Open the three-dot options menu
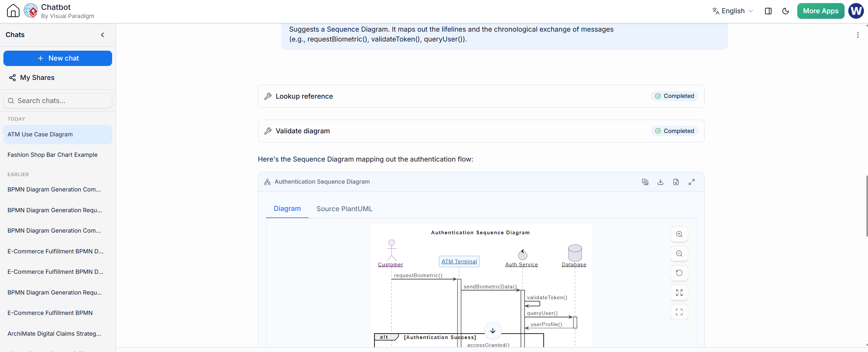The height and width of the screenshot is (352, 868). pyautogui.click(x=858, y=35)
